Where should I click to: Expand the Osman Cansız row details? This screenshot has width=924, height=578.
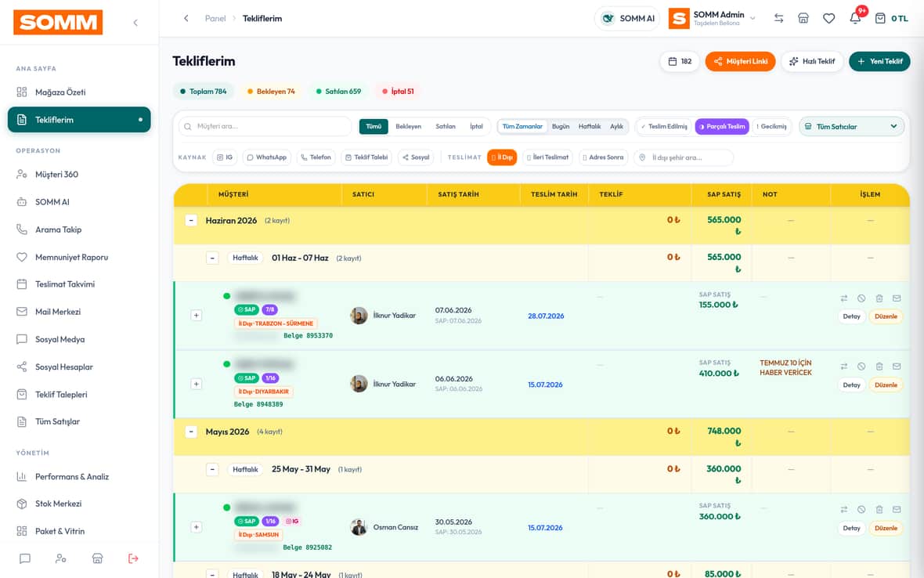(197, 527)
